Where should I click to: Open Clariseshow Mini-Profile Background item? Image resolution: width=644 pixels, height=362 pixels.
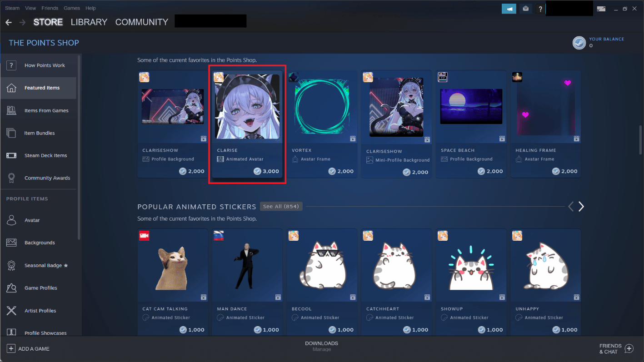pyautogui.click(x=396, y=124)
